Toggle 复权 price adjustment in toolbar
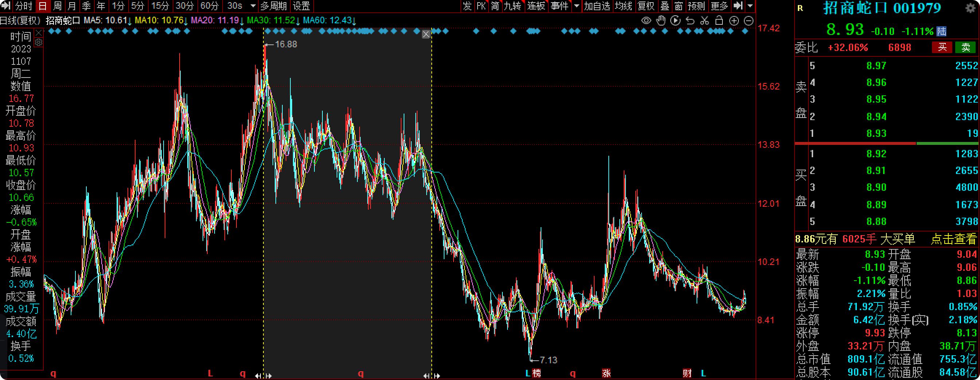Screen dimensions: 980x380 point(646,6)
